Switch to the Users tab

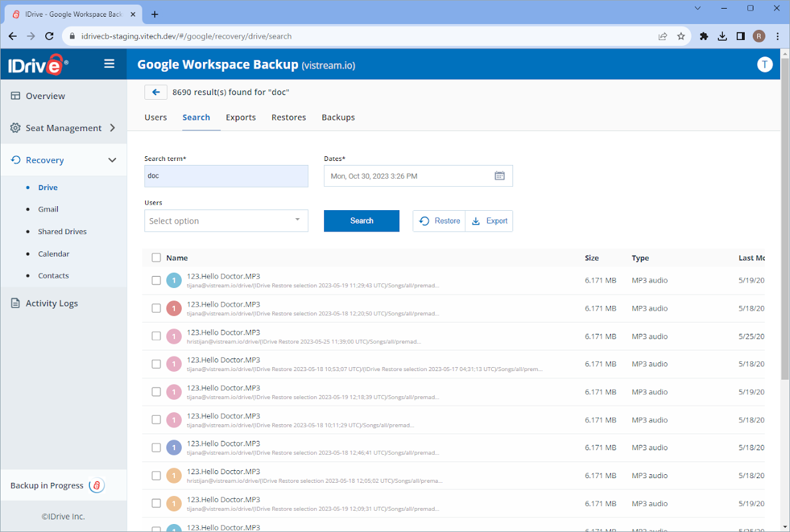tap(156, 117)
